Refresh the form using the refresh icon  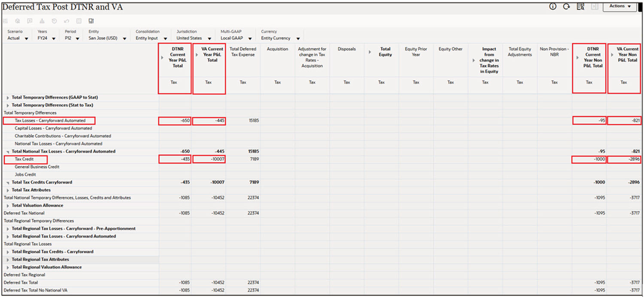click(566, 6)
